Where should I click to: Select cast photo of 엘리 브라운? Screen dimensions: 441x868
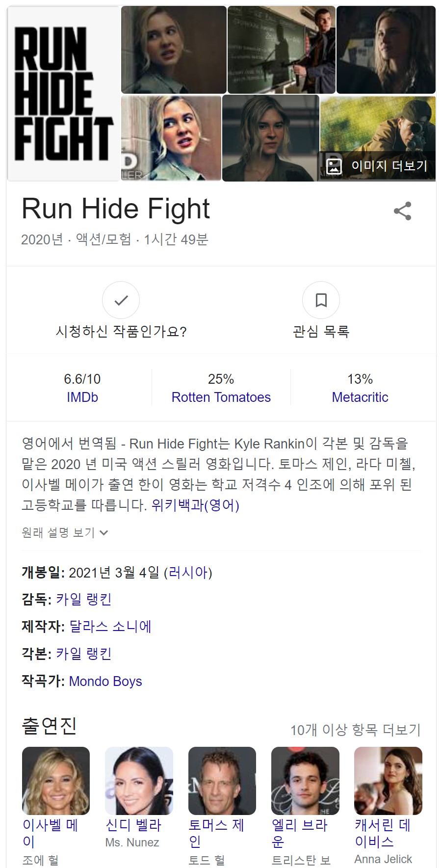click(x=305, y=781)
